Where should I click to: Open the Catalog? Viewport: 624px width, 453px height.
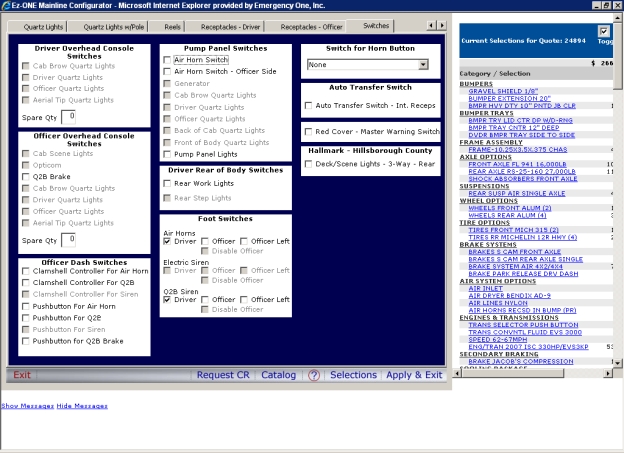click(x=279, y=375)
